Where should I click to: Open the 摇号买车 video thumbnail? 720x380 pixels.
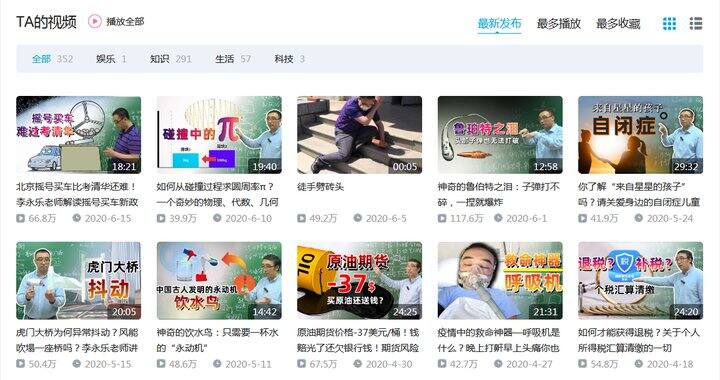tap(79, 135)
